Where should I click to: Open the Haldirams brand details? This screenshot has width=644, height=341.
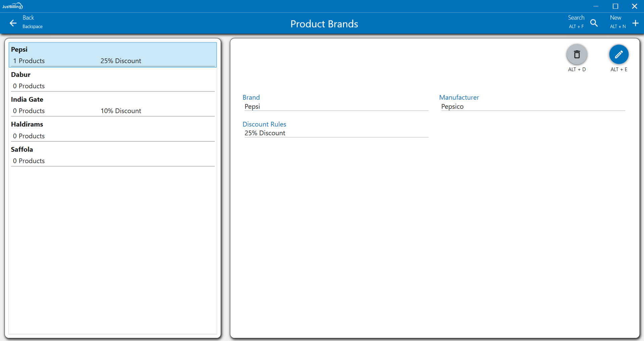[112, 130]
